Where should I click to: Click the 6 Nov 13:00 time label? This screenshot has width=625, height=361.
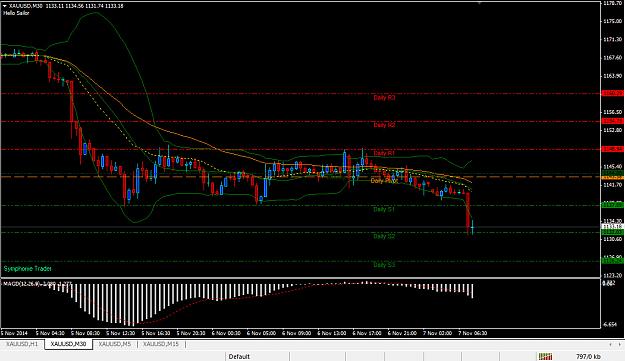pyautogui.click(x=332, y=333)
